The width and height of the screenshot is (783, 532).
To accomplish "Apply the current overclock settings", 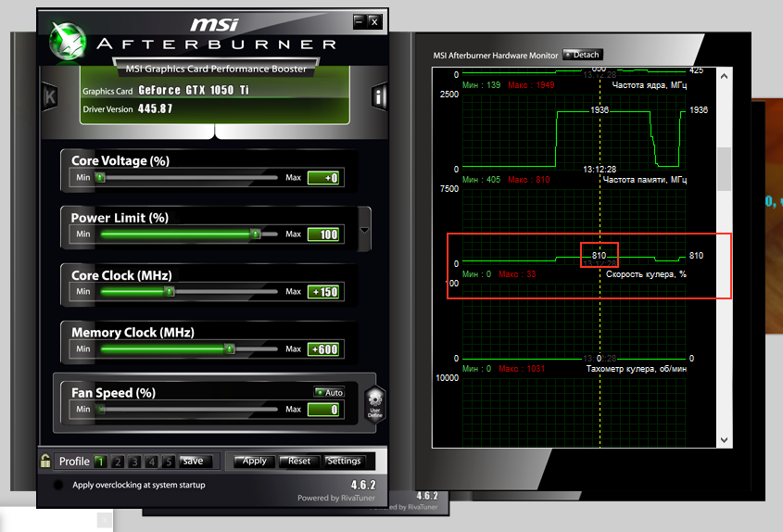I will coord(255,461).
